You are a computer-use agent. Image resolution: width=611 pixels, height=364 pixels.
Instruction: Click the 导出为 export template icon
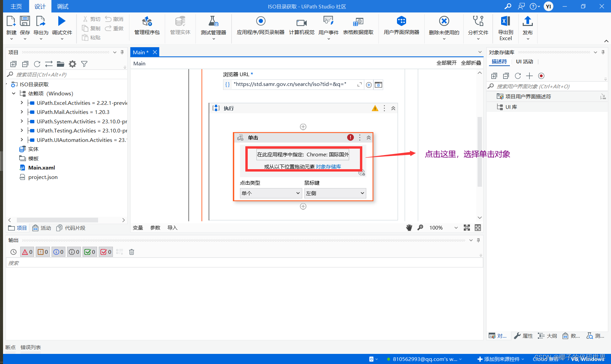[x=41, y=21]
